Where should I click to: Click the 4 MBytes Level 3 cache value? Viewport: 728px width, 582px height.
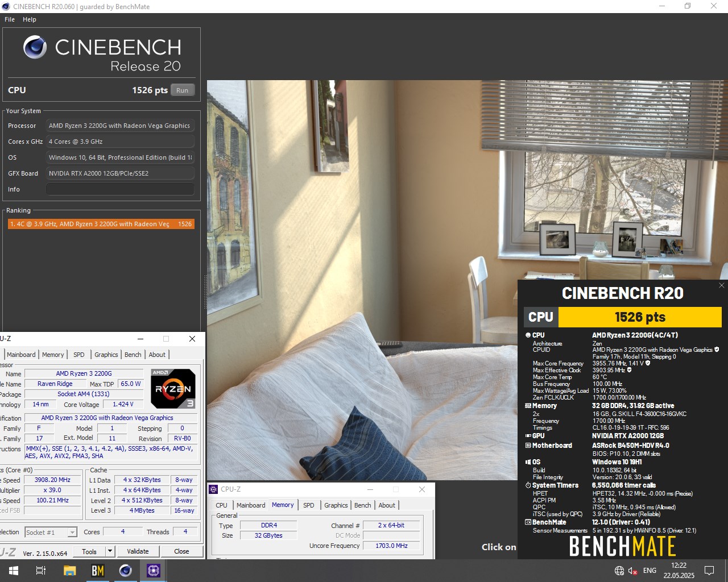(x=142, y=510)
